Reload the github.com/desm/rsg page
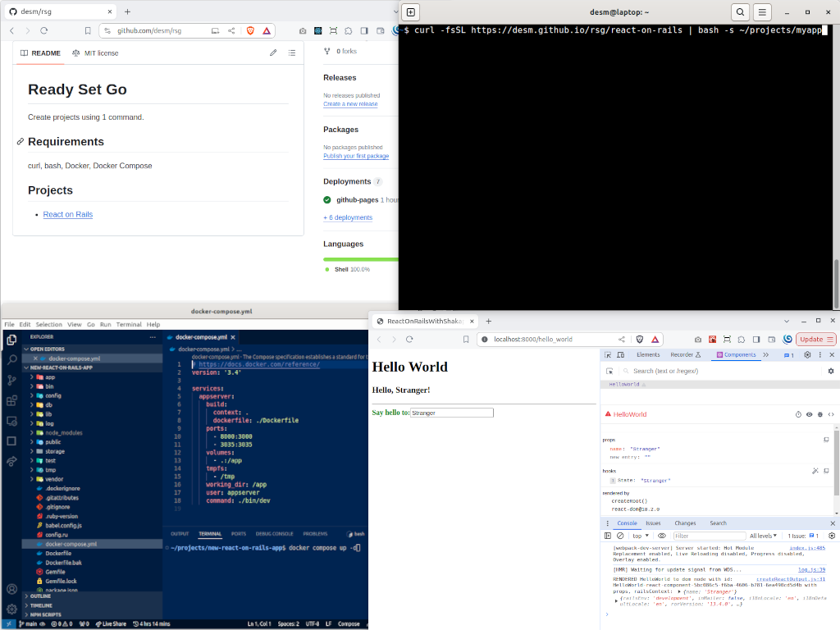The image size is (840, 630). coord(44,30)
